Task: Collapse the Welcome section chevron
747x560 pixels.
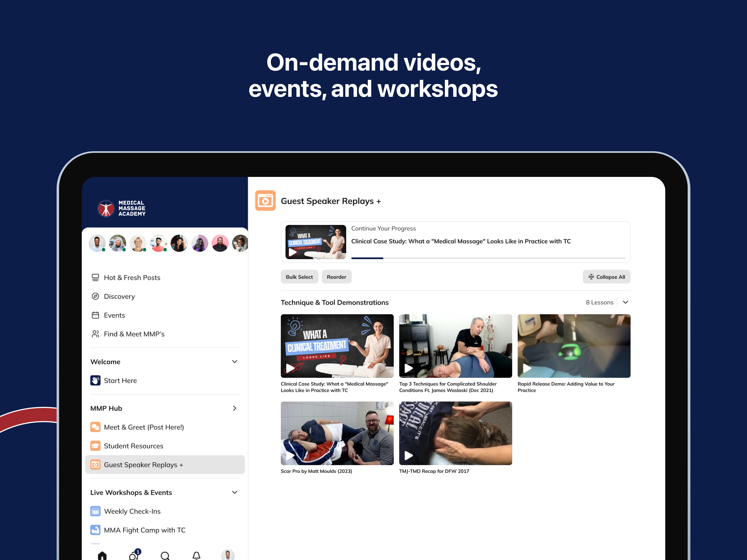Action: pyautogui.click(x=235, y=361)
